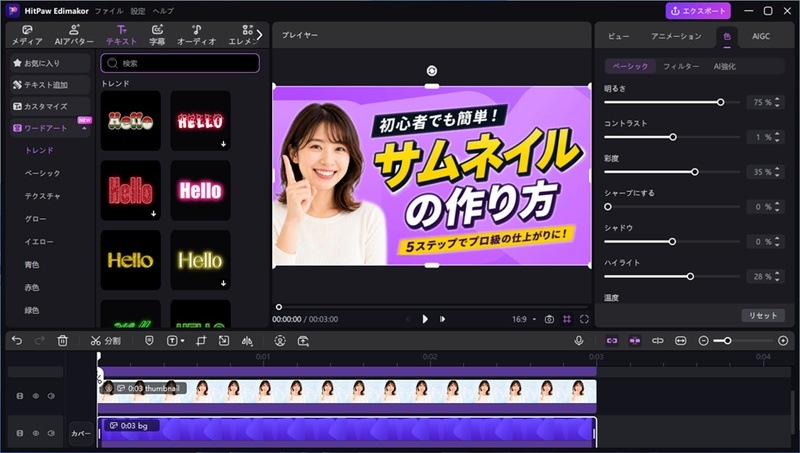Download the red dotted Hello style arrow
Screen dimensions: 800x453
pyautogui.click(x=153, y=214)
